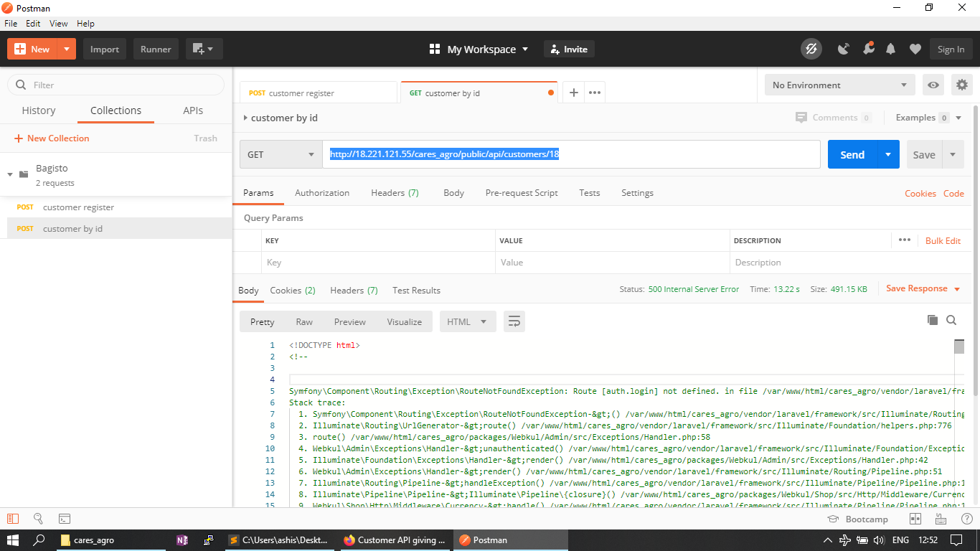
Task: Expand the New button dropdown arrow
Action: (x=67, y=49)
